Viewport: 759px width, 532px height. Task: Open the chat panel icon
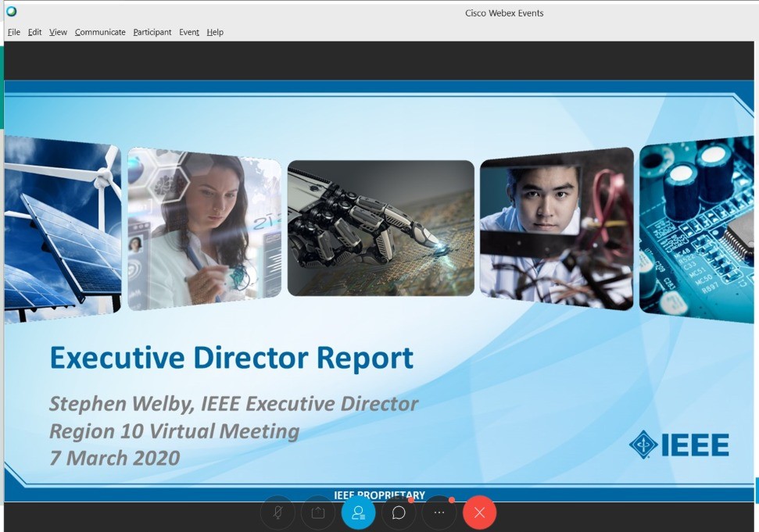coord(399,512)
